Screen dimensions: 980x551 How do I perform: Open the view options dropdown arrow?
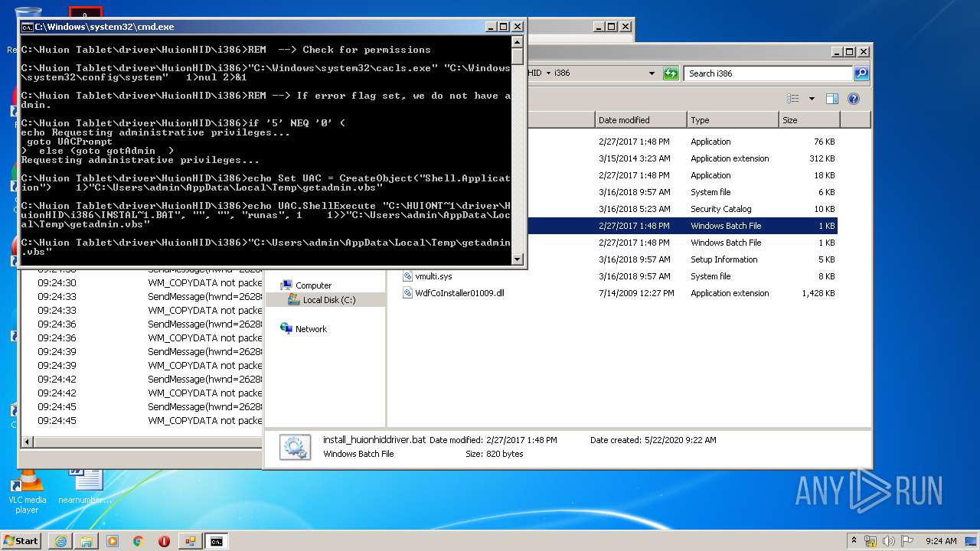click(x=812, y=99)
